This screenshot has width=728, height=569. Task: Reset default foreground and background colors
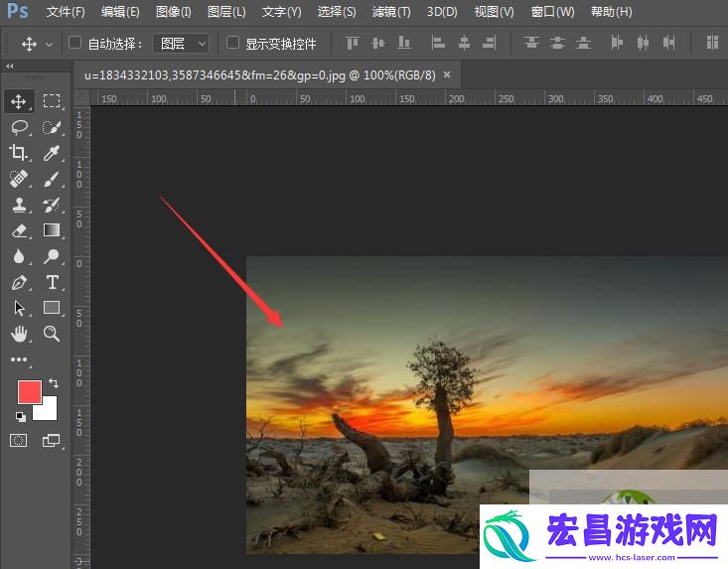[21, 416]
